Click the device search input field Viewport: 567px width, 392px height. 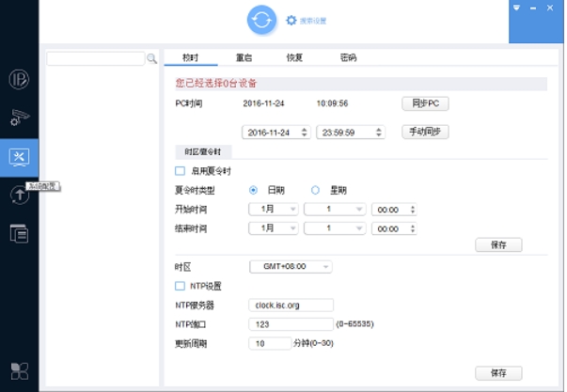click(x=96, y=58)
